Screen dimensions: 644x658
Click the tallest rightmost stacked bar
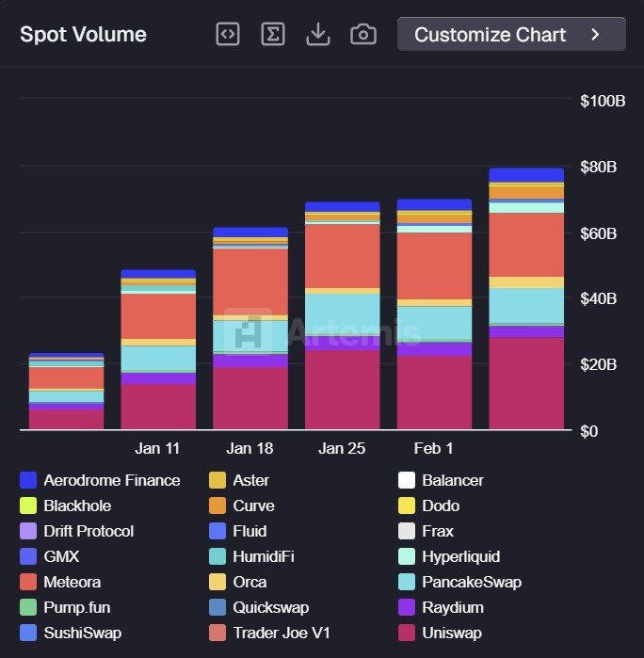526,301
